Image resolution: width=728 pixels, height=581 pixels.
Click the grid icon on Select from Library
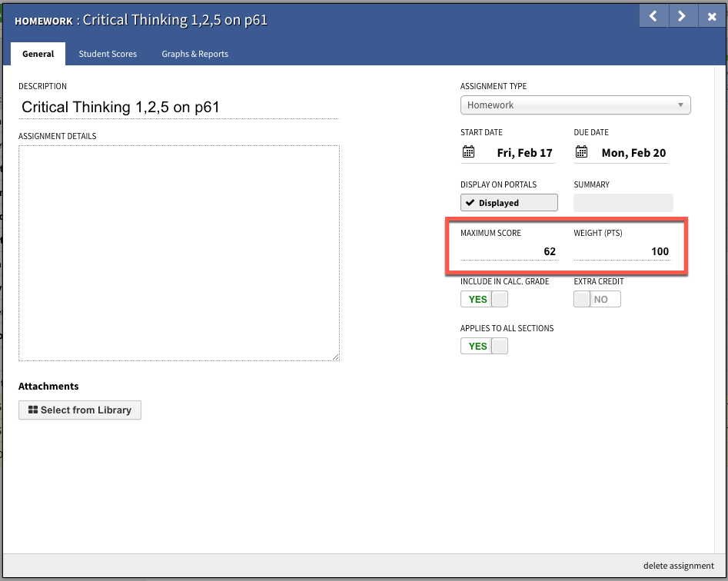[33, 410]
